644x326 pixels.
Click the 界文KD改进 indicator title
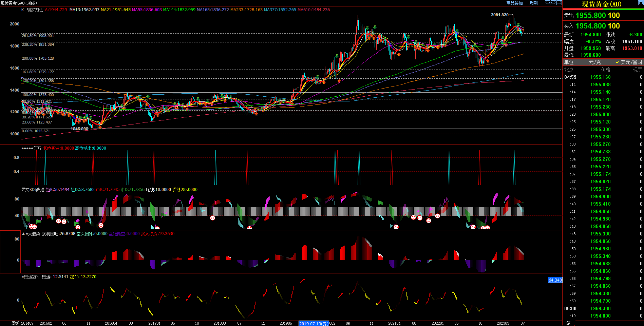(x=33, y=190)
